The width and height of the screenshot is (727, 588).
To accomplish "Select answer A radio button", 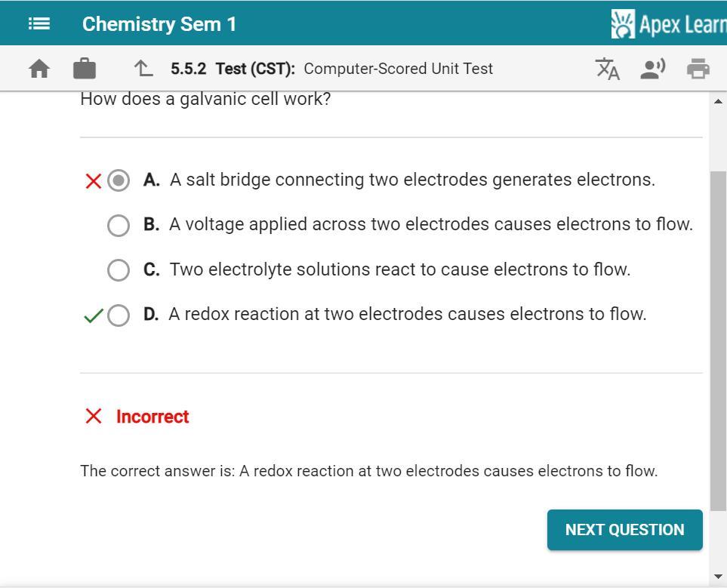I will tap(119, 180).
